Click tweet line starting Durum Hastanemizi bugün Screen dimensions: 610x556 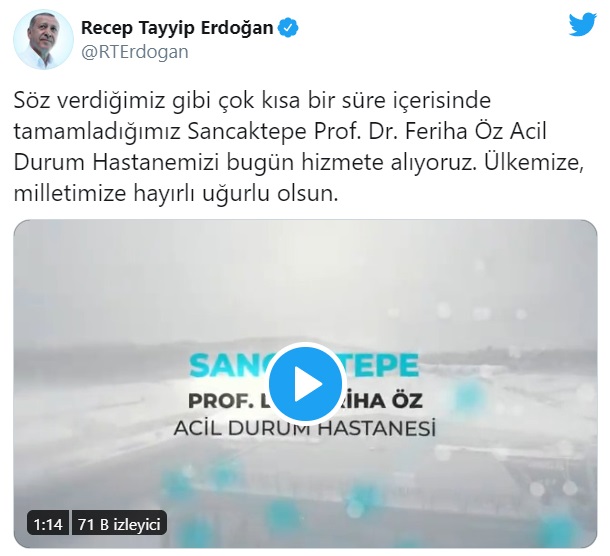click(299, 162)
